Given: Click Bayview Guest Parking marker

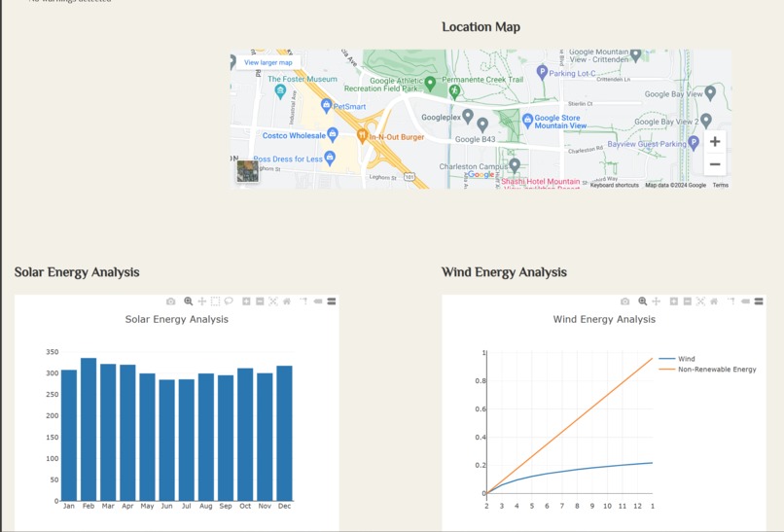Looking at the screenshot, I should point(694,143).
